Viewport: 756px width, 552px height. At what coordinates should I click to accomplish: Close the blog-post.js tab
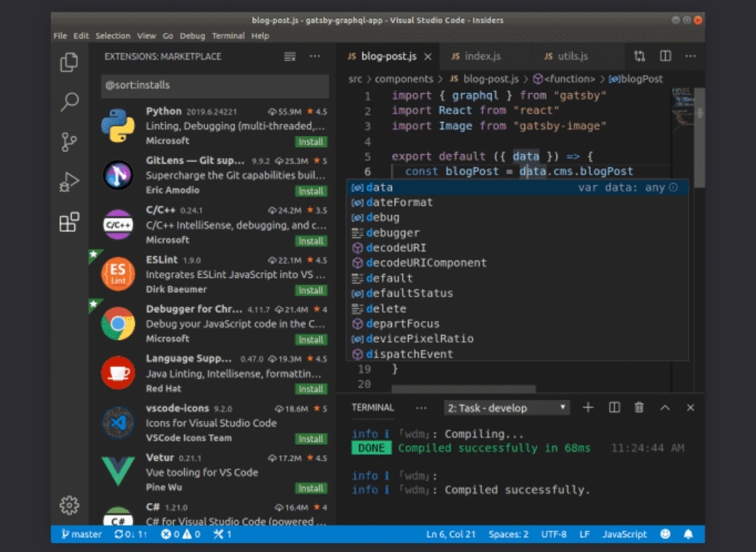(x=428, y=57)
